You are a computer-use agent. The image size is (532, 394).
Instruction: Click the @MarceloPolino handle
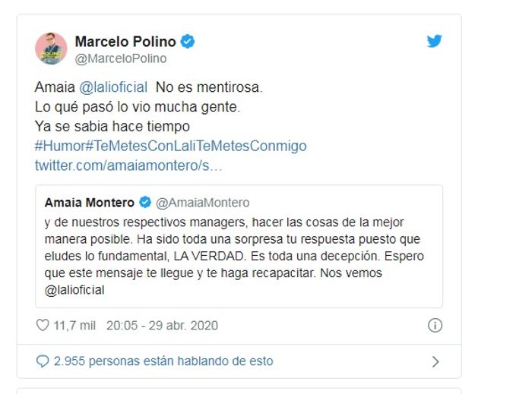(x=120, y=58)
